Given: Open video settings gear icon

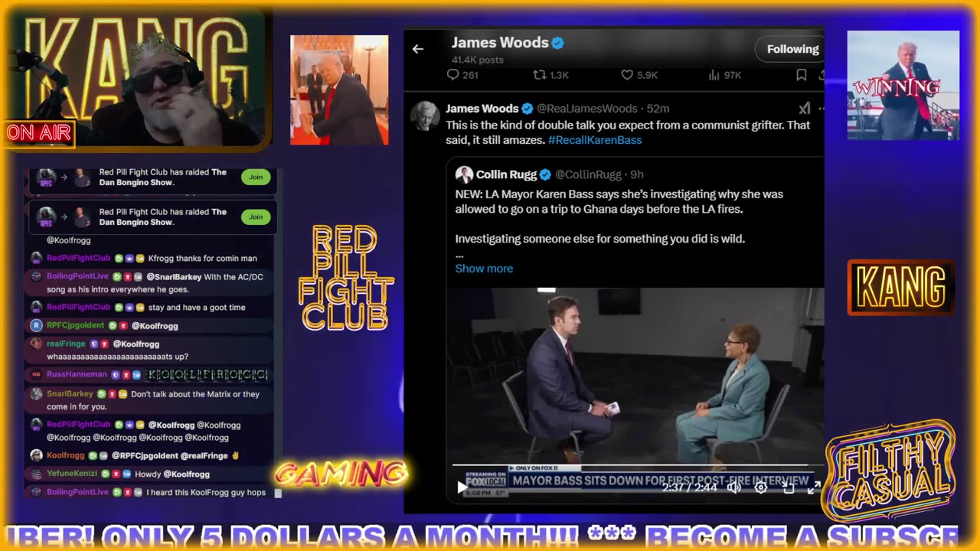Looking at the screenshot, I should pos(761,487).
